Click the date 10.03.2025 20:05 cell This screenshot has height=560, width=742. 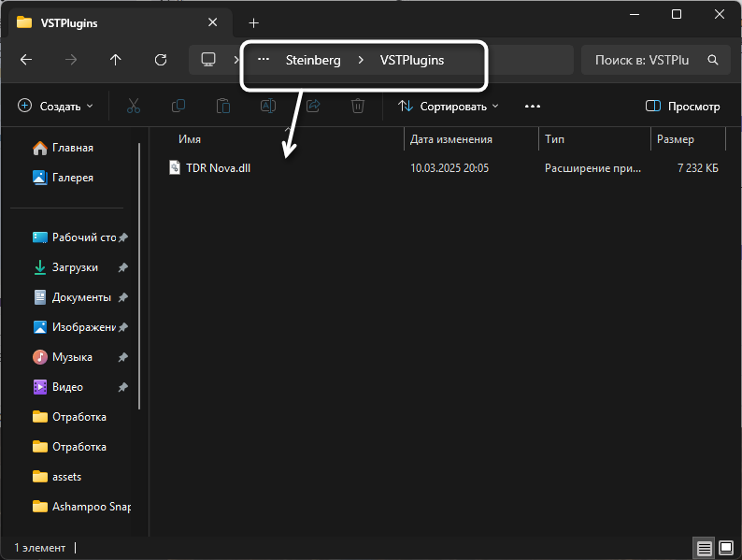pyautogui.click(x=449, y=168)
